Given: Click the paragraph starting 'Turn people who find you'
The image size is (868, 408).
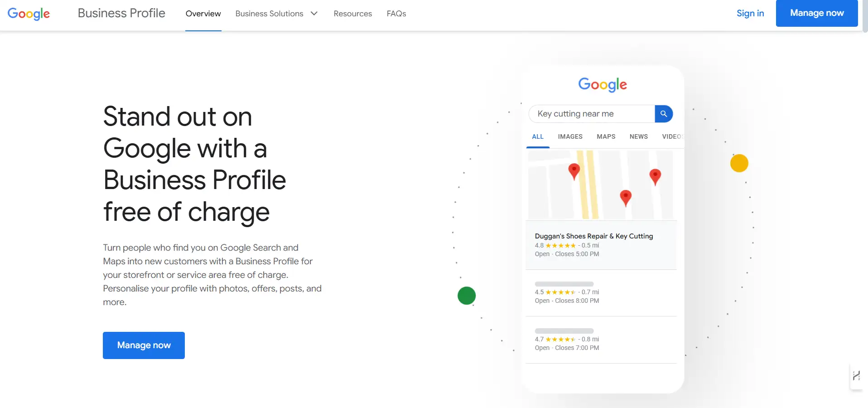Looking at the screenshot, I should pos(212,275).
